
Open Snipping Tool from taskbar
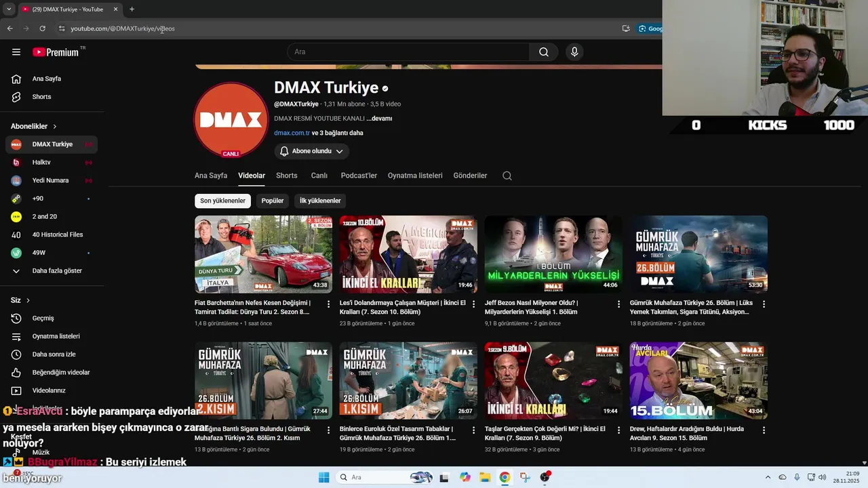[x=525, y=477]
